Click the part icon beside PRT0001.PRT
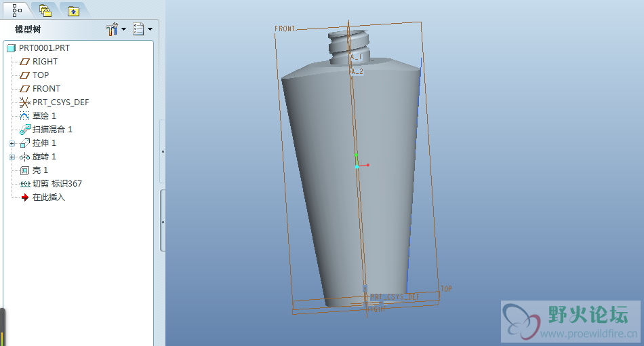The image size is (644, 346). pos(12,48)
